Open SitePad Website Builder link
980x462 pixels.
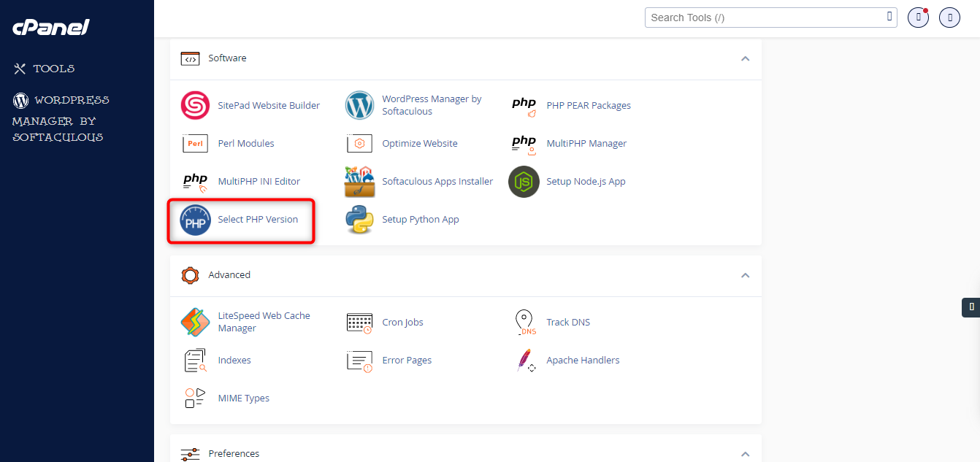pyautogui.click(x=269, y=106)
